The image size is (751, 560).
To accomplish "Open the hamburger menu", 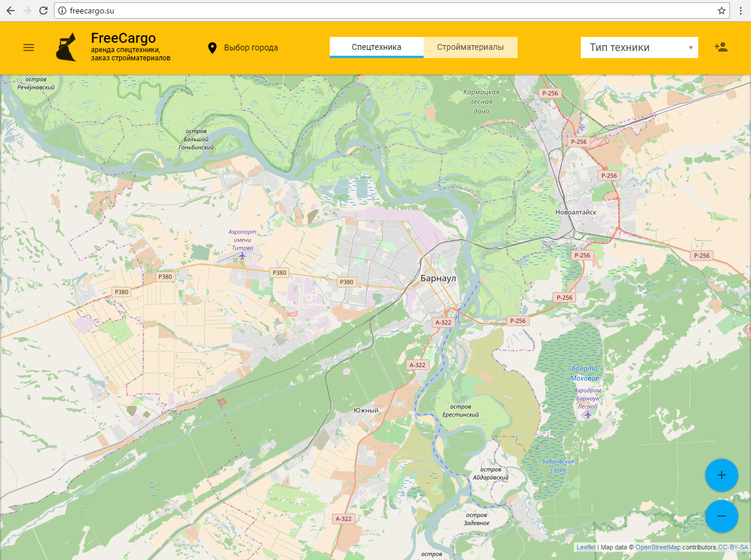I will point(29,47).
